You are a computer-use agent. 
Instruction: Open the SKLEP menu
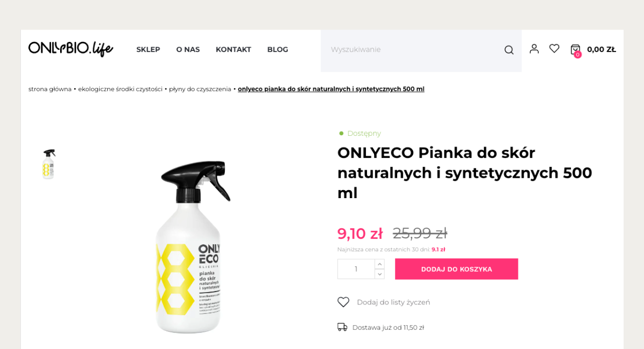148,49
